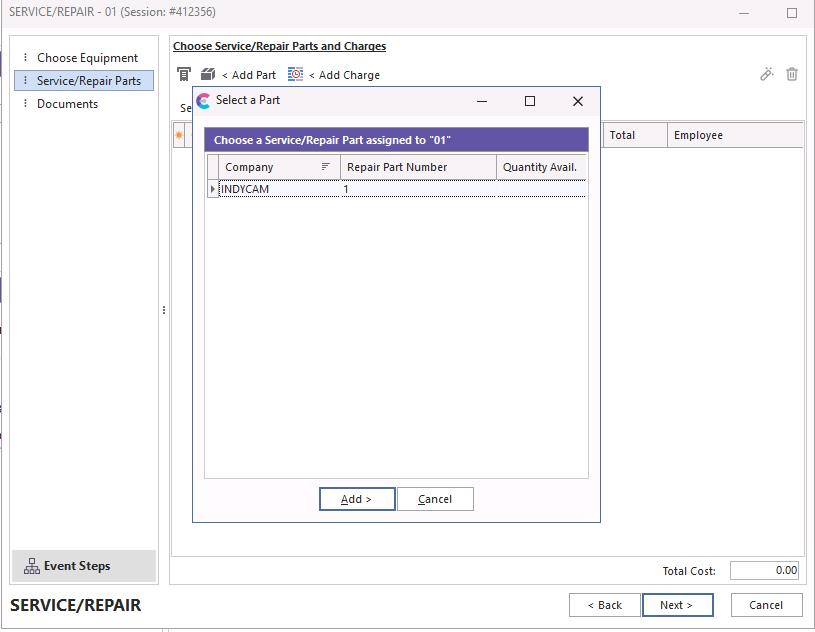The image size is (815, 632).
Task: Cancel the Select a Part dialog
Action: pyautogui.click(x=435, y=499)
